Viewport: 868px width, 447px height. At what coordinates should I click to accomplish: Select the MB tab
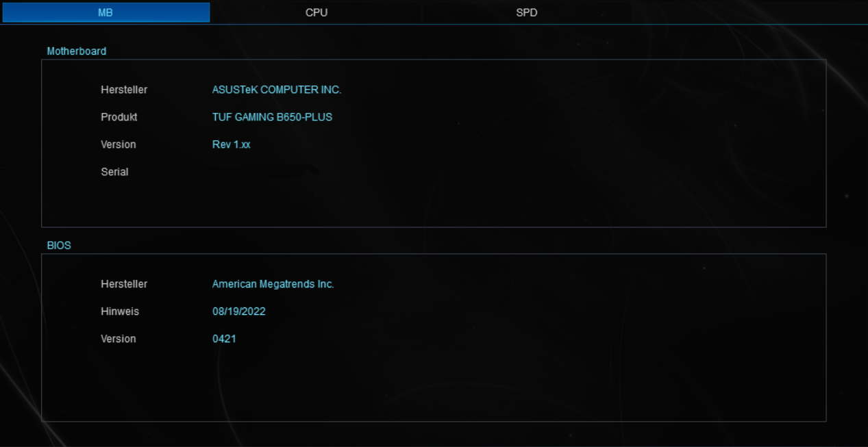tap(106, 12)
